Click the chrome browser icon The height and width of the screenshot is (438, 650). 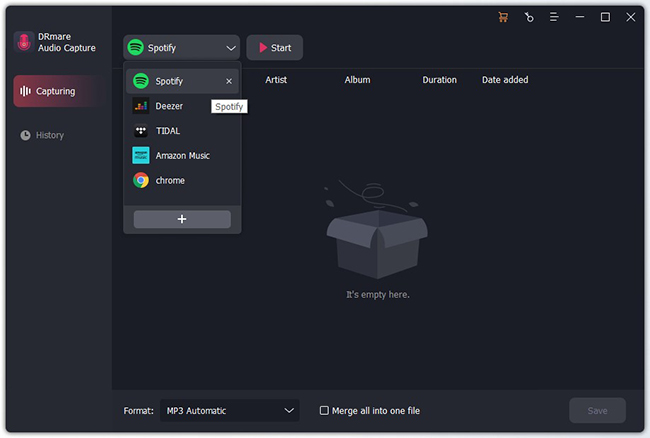[x=141, y=180]
